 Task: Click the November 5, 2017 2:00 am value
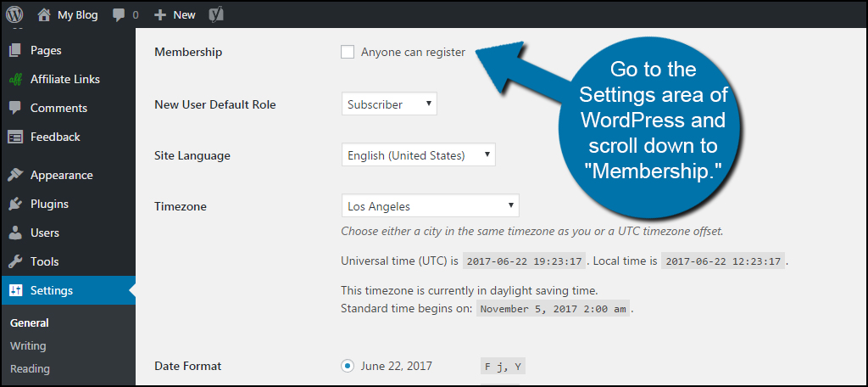[554, 309]
